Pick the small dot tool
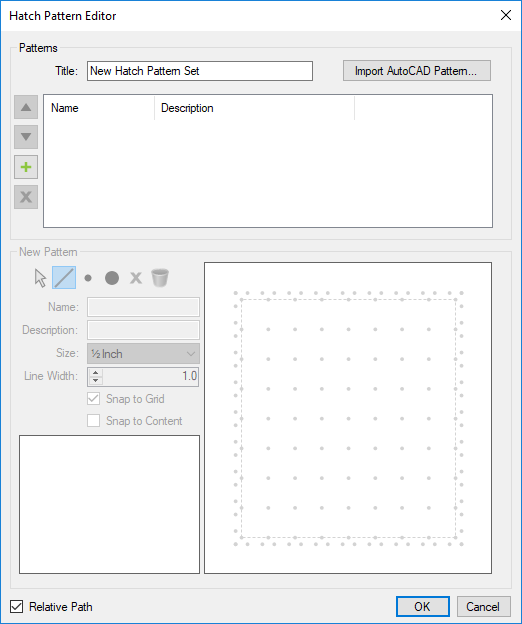Image resolution: width=522 pixels, height=624 pixels. [88, 278]
